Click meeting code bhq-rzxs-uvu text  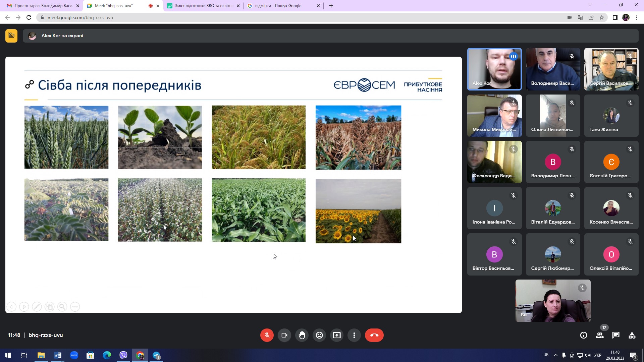(x=46, y=335)
